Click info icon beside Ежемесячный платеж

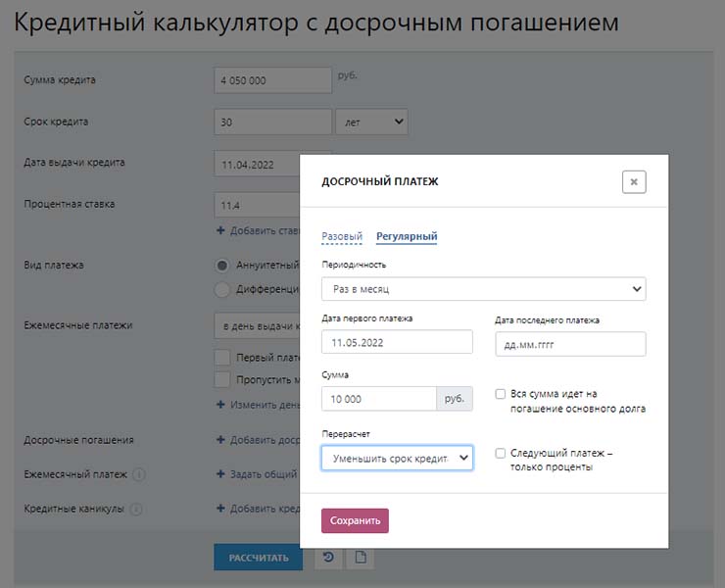138,474
